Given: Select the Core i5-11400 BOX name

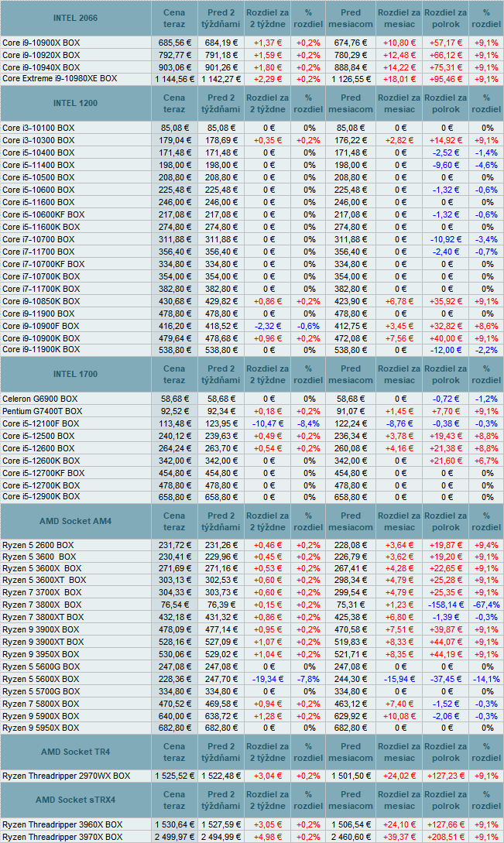Looking at the screenshot, I should [39, 165].
